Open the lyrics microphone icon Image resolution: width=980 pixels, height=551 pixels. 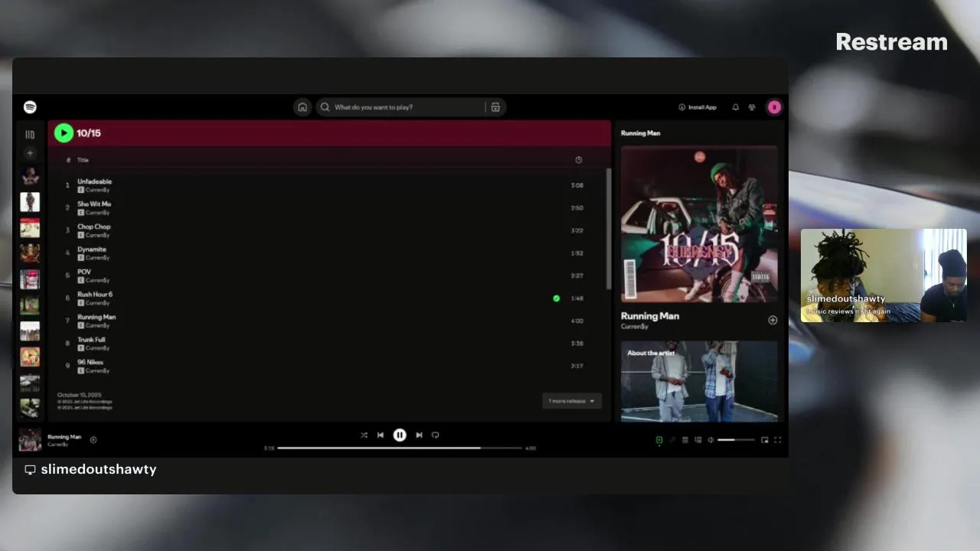[672, 440]
